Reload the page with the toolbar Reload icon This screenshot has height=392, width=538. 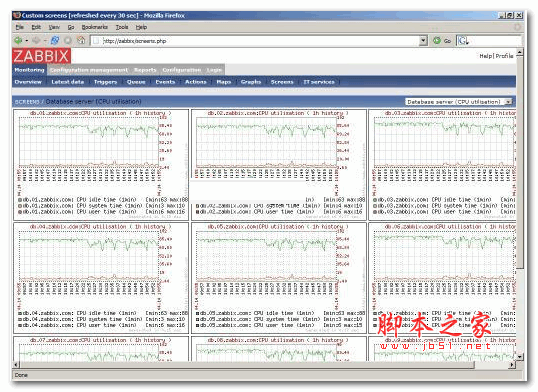55,41
